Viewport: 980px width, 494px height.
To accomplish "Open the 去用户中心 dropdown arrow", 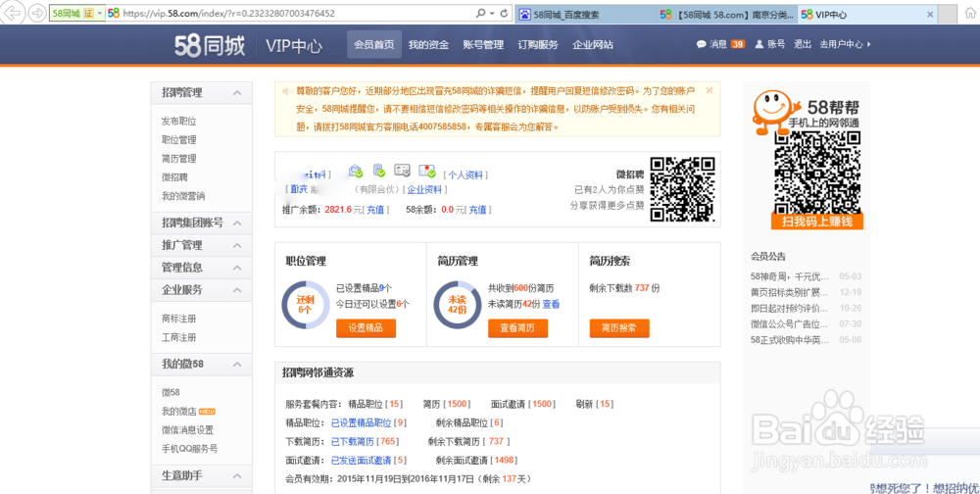I will click(869, 44).
